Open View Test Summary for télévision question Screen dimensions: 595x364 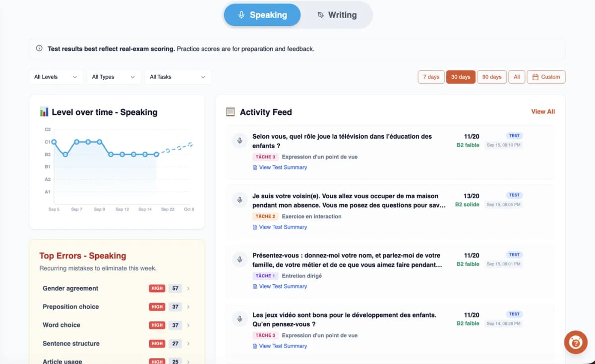280,167
